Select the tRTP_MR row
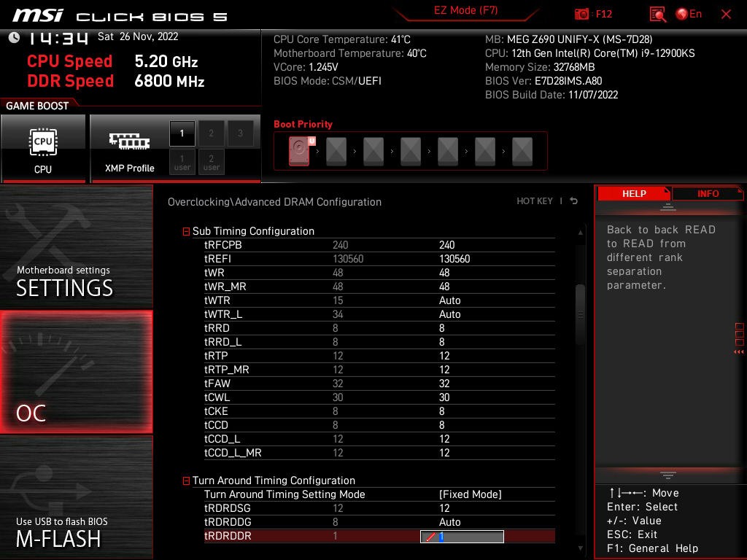747x560 pixels. (x=379, y=370)
